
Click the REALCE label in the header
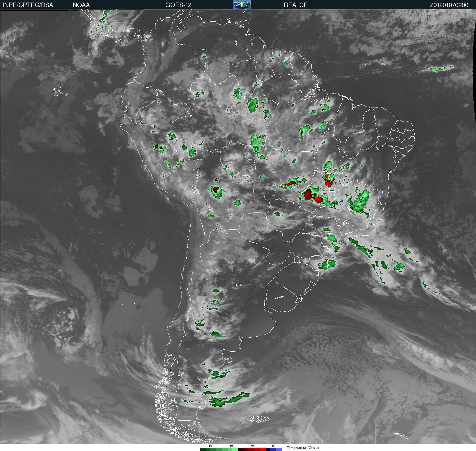296,5
